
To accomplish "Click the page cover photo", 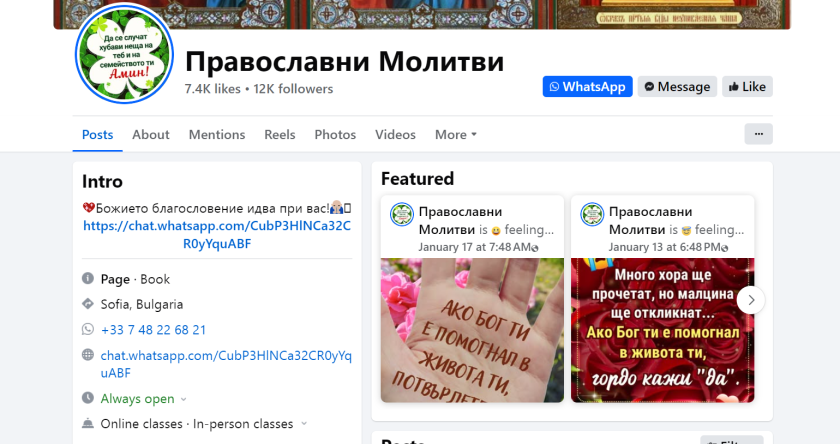I will (422, 14).
